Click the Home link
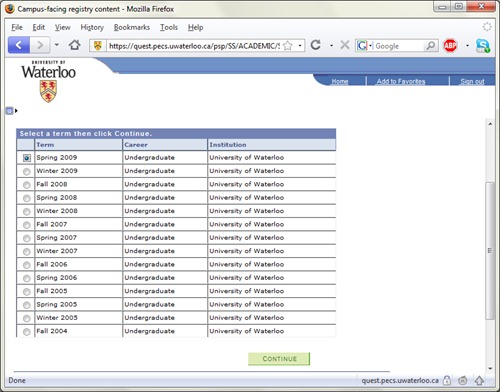The height and width of the screenshot is (392, 500). 340,81
